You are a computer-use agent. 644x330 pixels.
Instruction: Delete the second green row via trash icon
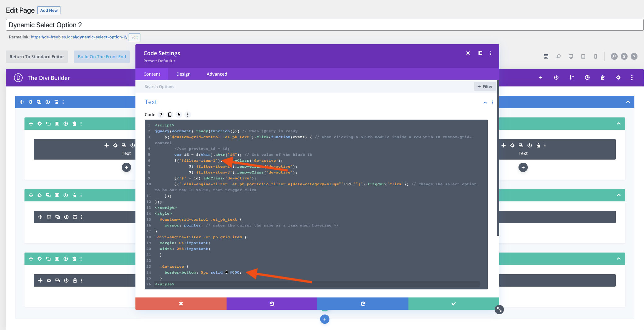(x=74, y=195)
